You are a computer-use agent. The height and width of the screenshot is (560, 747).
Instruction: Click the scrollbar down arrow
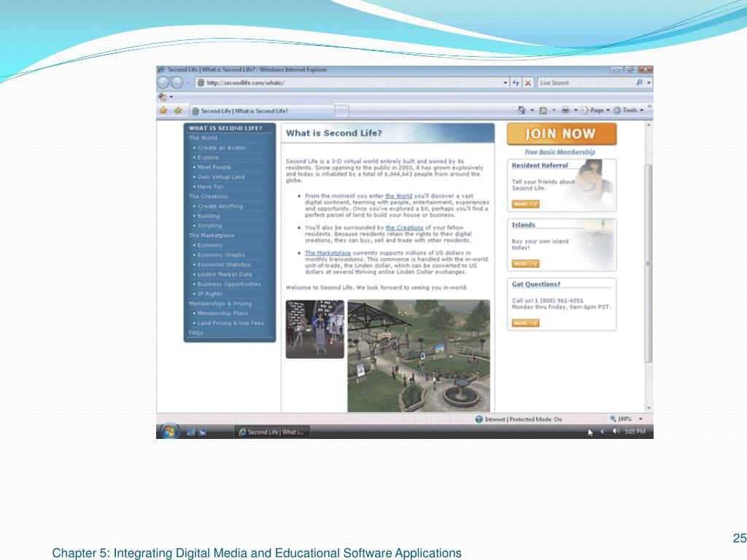point(649,408)
